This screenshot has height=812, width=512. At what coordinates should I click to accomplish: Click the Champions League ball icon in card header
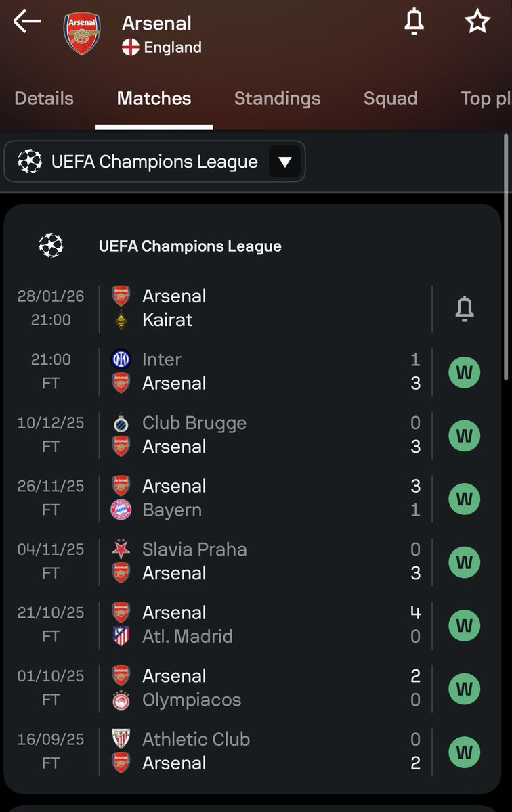pos(51,246)
